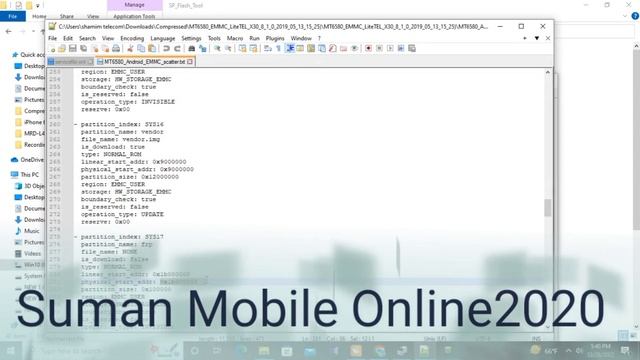Open the Notepad++ document list dropdown arrow

pos(537,38)
